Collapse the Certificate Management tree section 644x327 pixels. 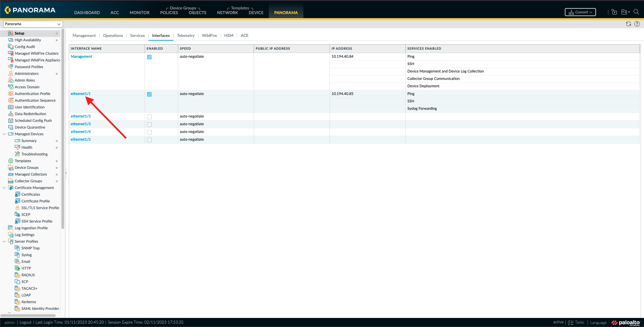pyautogui.click(x=4, y=187)
